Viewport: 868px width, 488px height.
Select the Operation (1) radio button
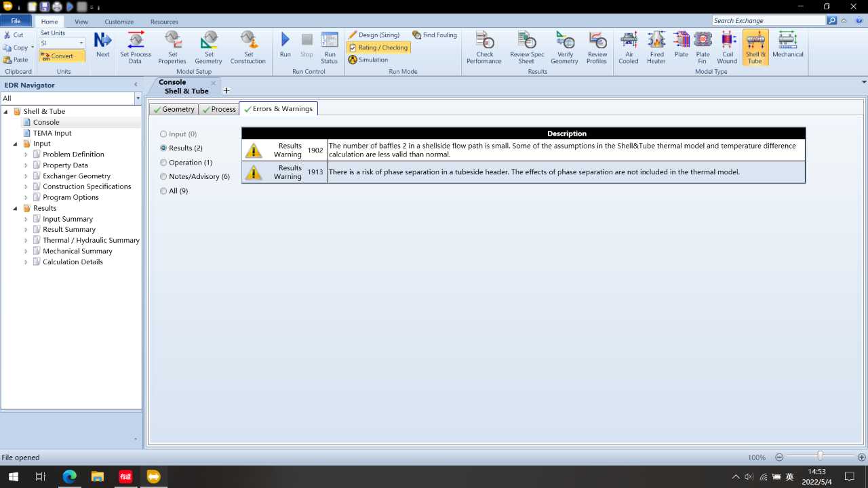coord(163,163)
